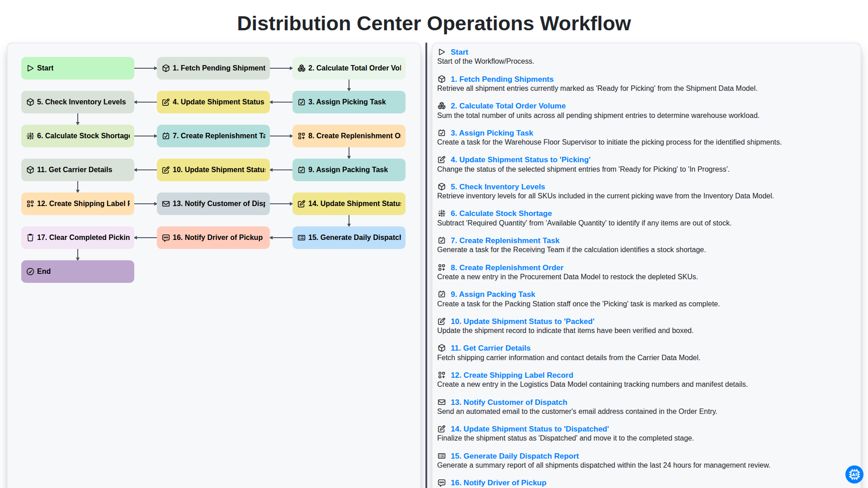Open the 2. Calculate Total Order Volume link

(x=508, y=106)
